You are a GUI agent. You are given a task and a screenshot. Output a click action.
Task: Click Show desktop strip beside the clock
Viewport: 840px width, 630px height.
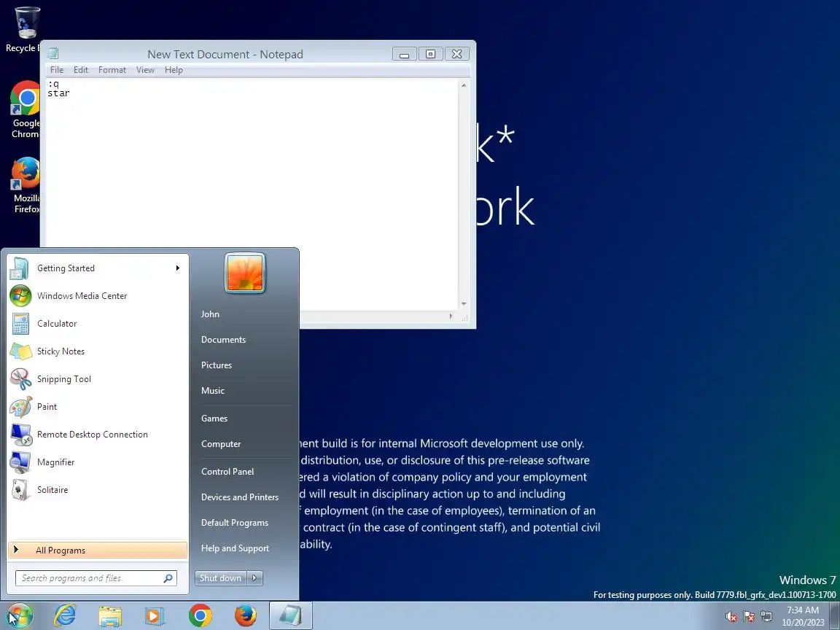coord(835,615)
